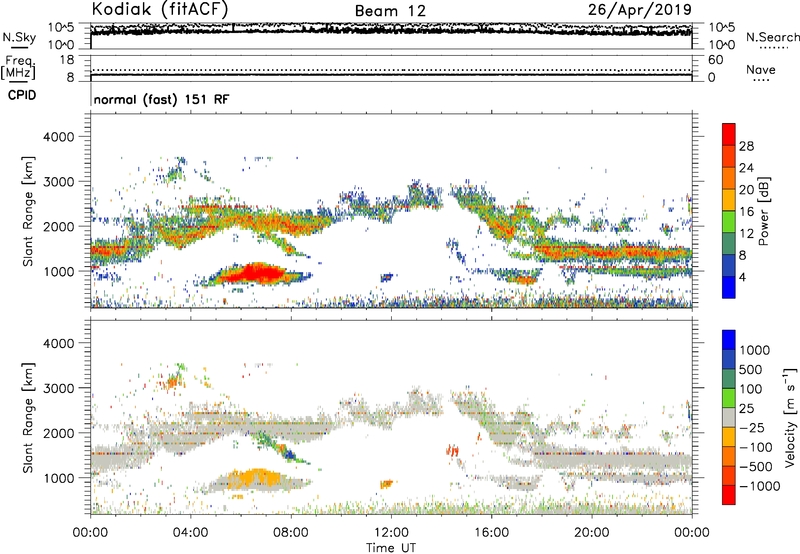Click the '20:00' time axis tick label
Viewport: 800px width, 554px height.
[x=591, y=533]
